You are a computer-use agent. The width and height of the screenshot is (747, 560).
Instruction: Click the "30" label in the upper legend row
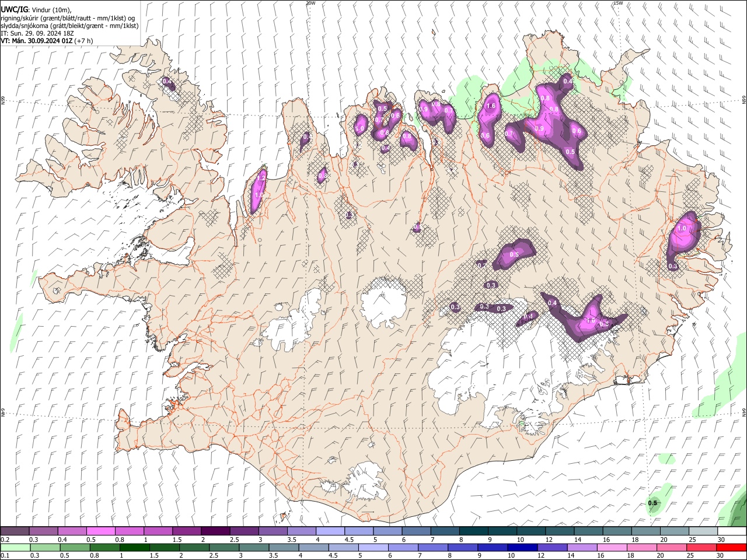(721, 540)
